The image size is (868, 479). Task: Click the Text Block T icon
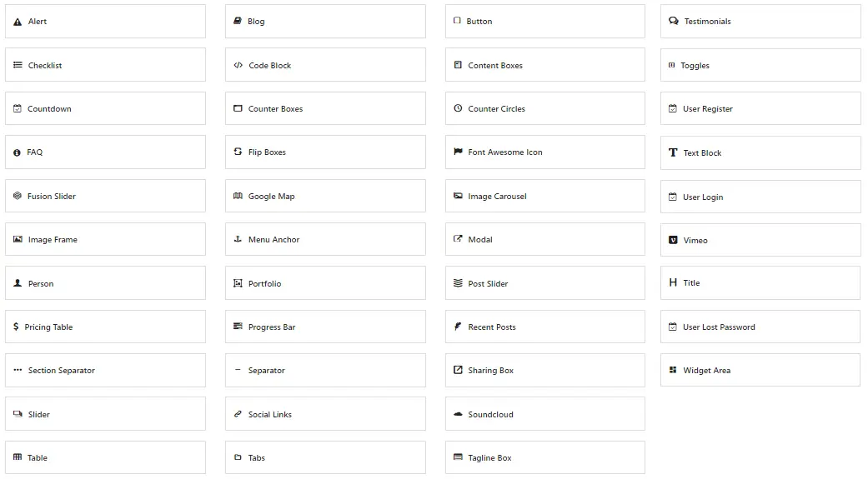pyautogui.click(x=673, y=152)
